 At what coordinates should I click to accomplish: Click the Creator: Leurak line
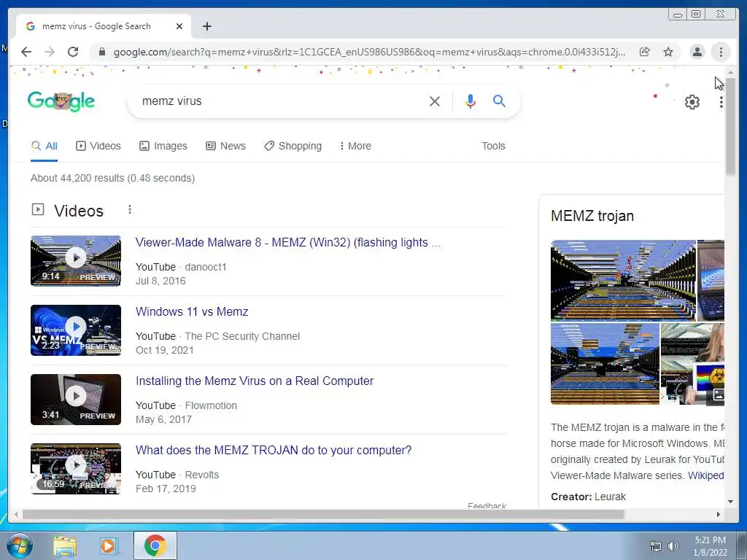(589, 497)
